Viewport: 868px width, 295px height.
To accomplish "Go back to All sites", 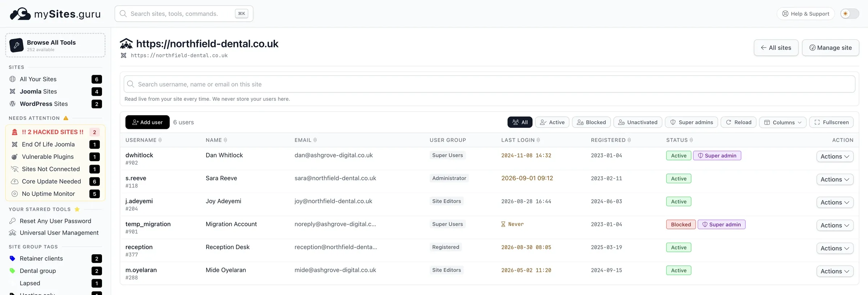I will [776, 48].
